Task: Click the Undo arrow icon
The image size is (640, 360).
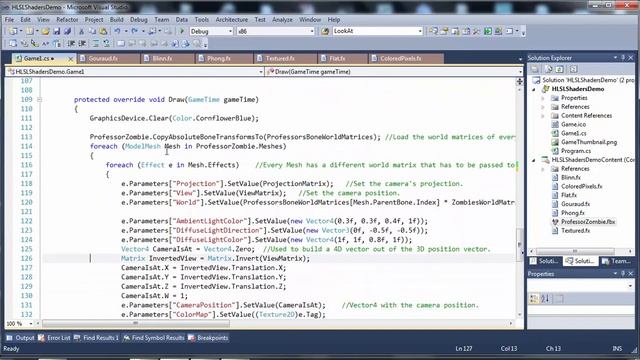Action: pyautogui.click(x=118, y=31)
